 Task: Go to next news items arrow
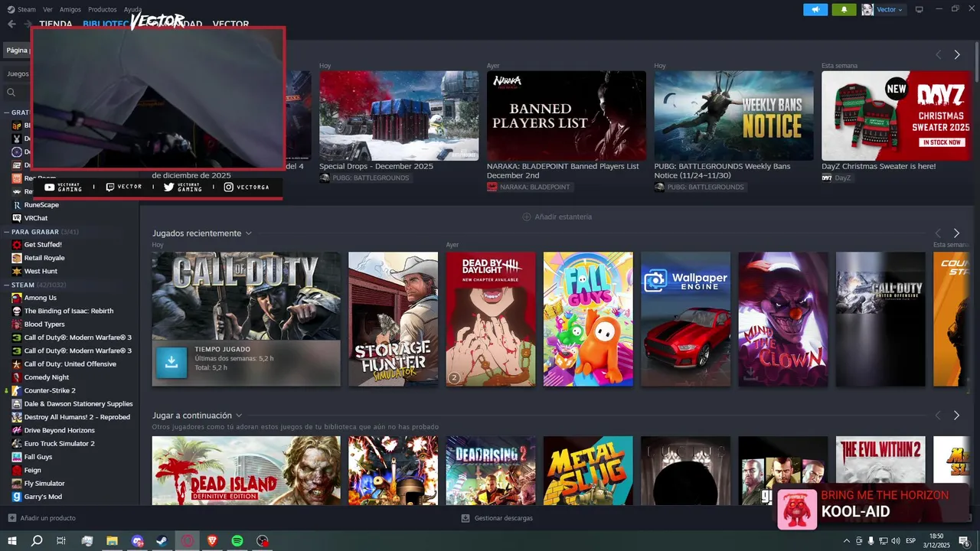click(x=956, y=55)
